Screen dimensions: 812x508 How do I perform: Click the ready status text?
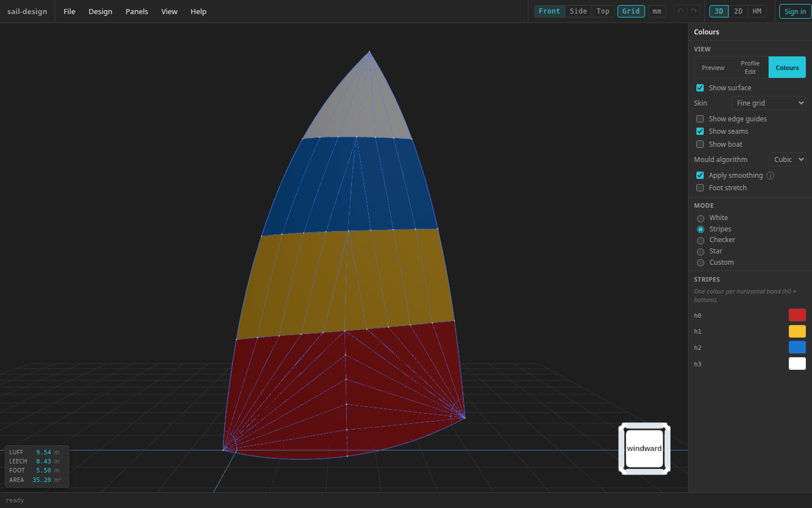(15, 500)
